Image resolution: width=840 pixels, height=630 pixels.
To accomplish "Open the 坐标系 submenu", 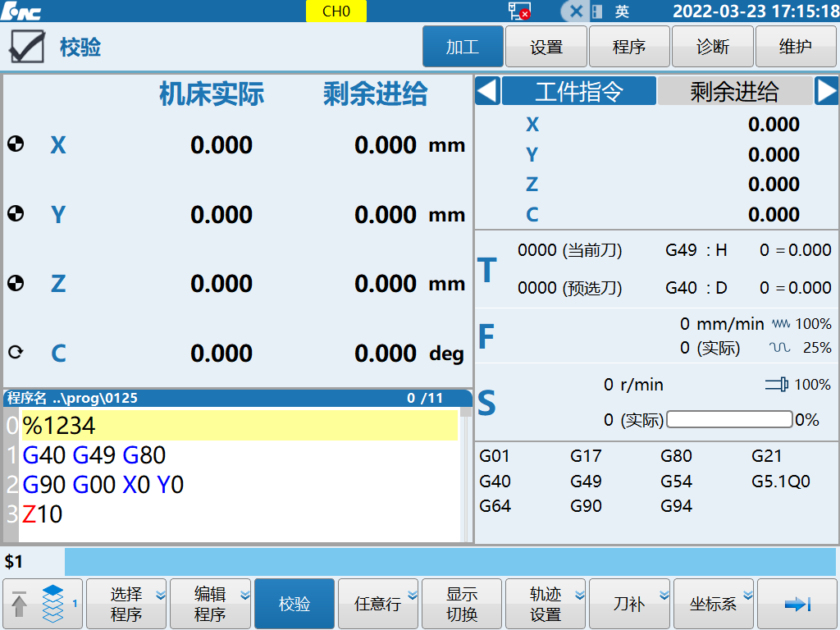I will pyautogui.click(x=713, y=604).
